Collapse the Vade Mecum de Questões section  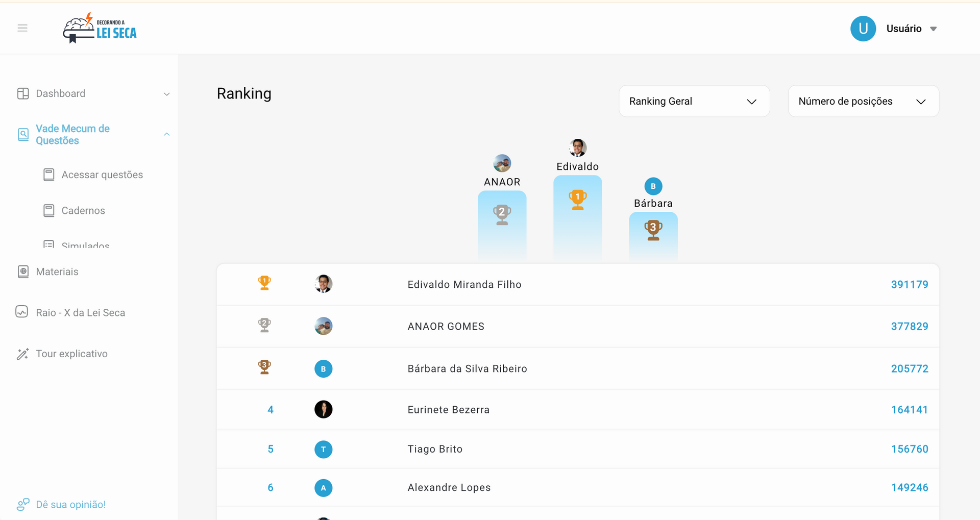point(166,134)
